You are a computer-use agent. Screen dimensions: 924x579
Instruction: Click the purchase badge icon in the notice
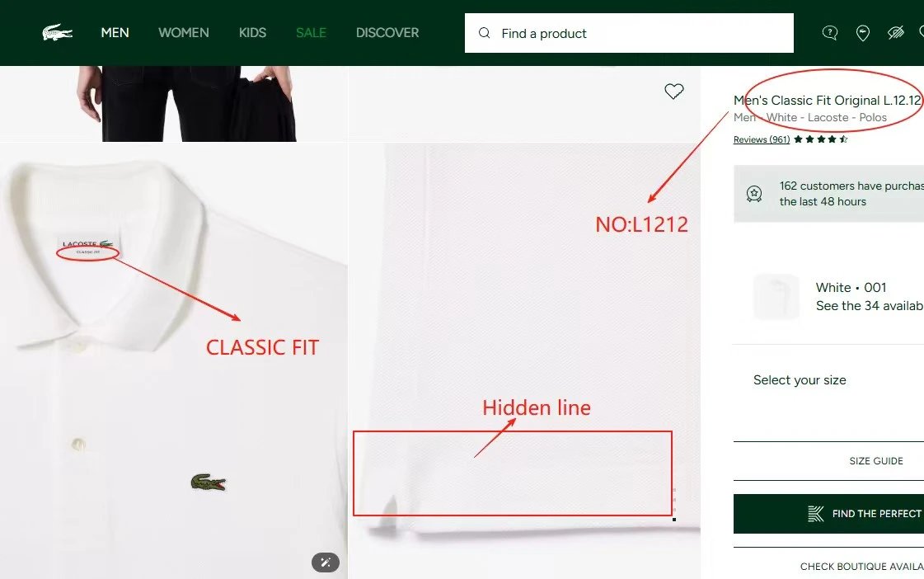click(754, 193)
